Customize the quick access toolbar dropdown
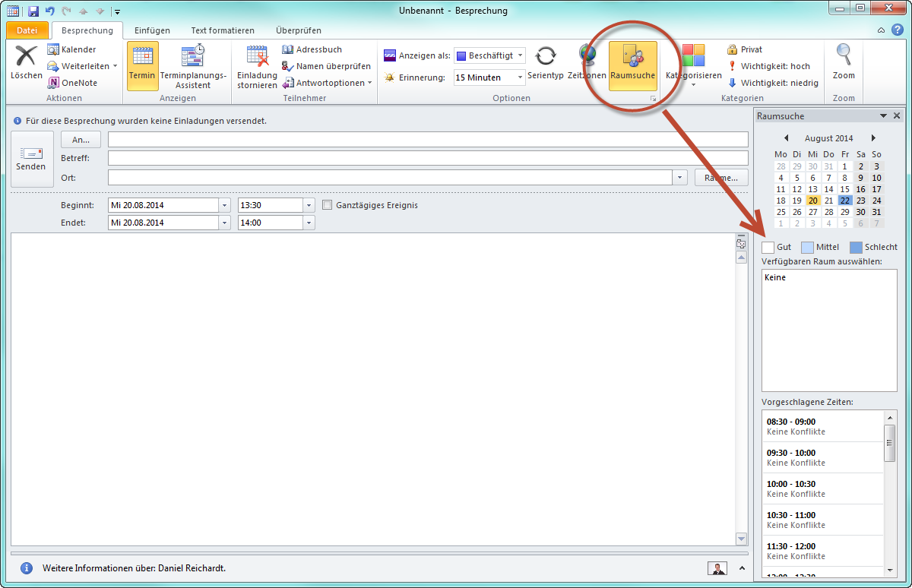The image size is (912, 588). (116, 11)
